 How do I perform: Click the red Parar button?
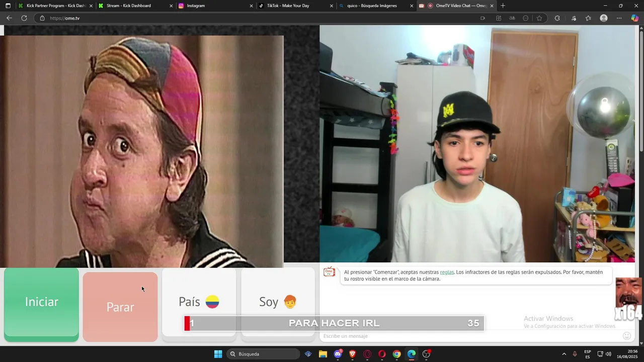click(120, 307)
